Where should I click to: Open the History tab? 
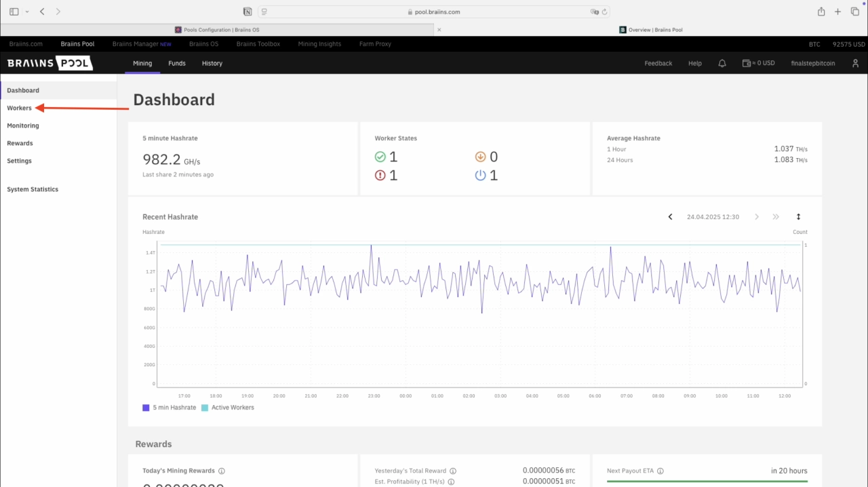[212, 63]
